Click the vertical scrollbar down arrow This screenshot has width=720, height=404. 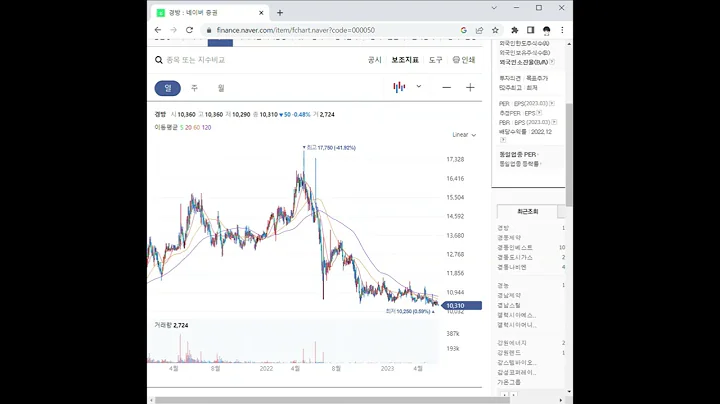[x=569, y=392]
